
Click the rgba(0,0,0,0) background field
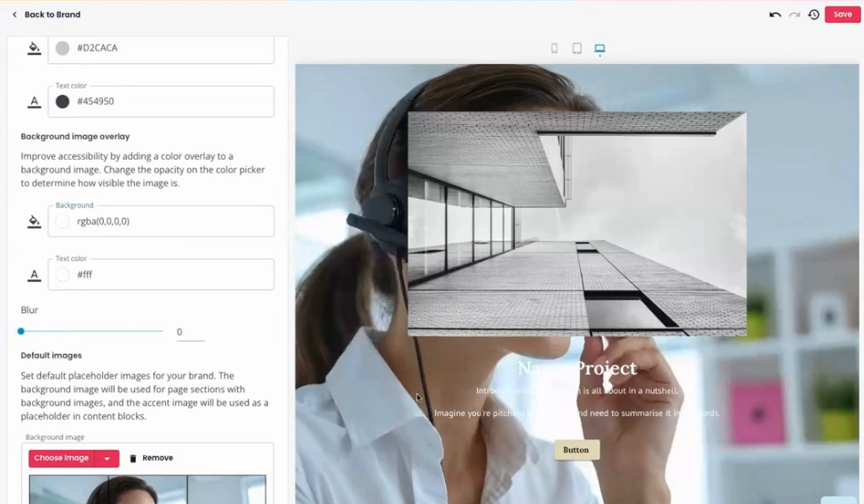pyautogui.click(x=161, y=222)
